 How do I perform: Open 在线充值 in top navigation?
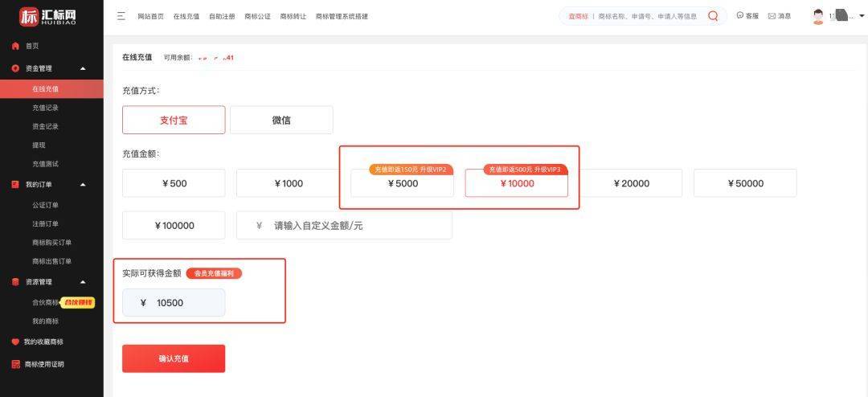[186, 17]
